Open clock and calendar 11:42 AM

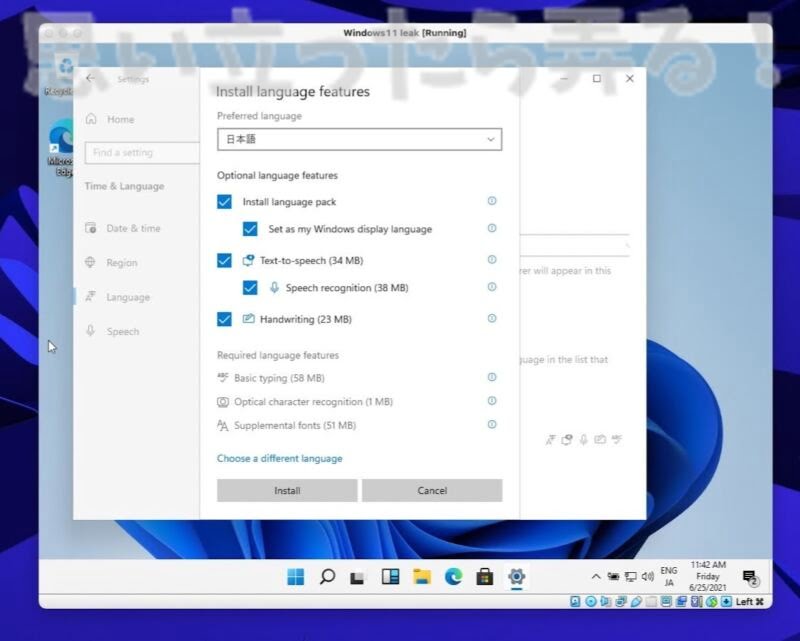point(708,576)
